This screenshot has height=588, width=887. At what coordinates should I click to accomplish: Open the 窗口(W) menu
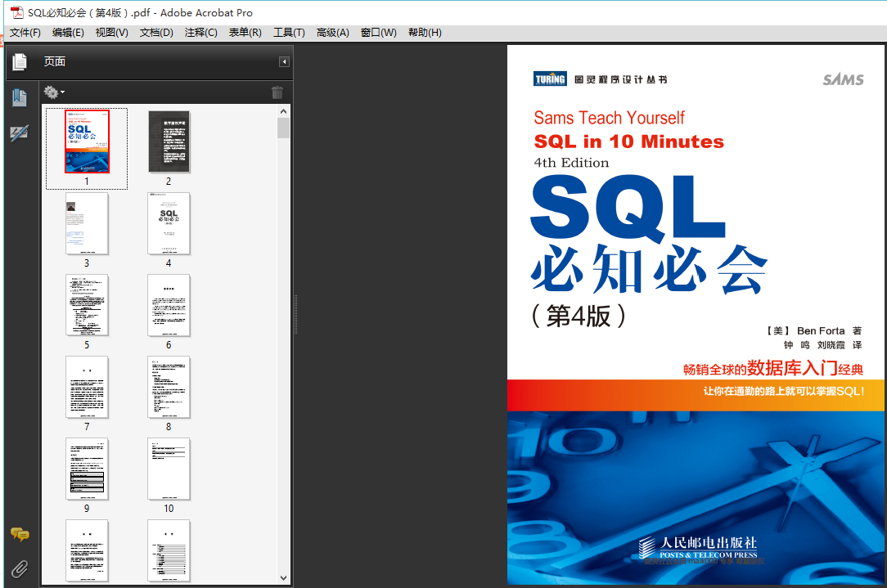378,33
